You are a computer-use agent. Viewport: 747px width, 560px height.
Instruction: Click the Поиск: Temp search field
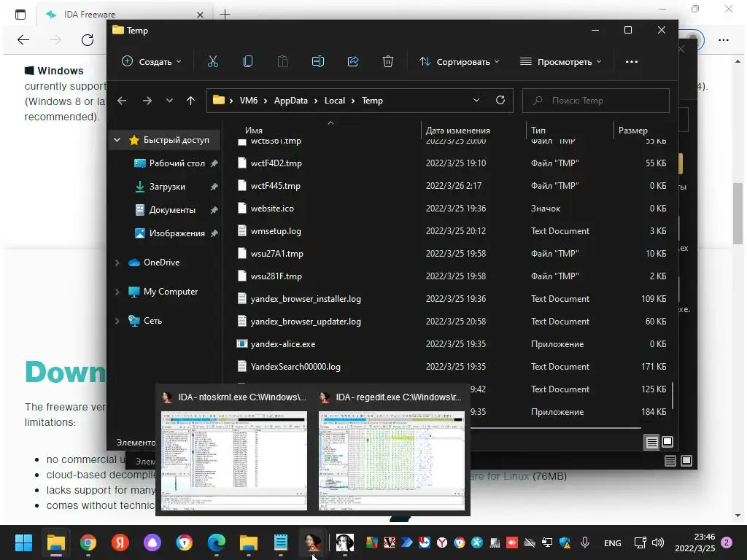(x=596, y=101)
